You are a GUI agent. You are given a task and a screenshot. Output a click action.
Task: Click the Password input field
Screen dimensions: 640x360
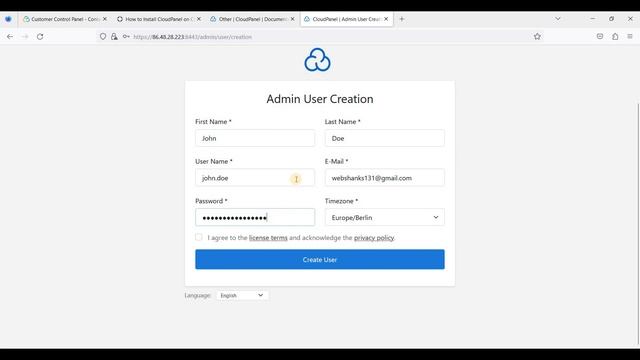pyautogui.click(x=255, y=218)
